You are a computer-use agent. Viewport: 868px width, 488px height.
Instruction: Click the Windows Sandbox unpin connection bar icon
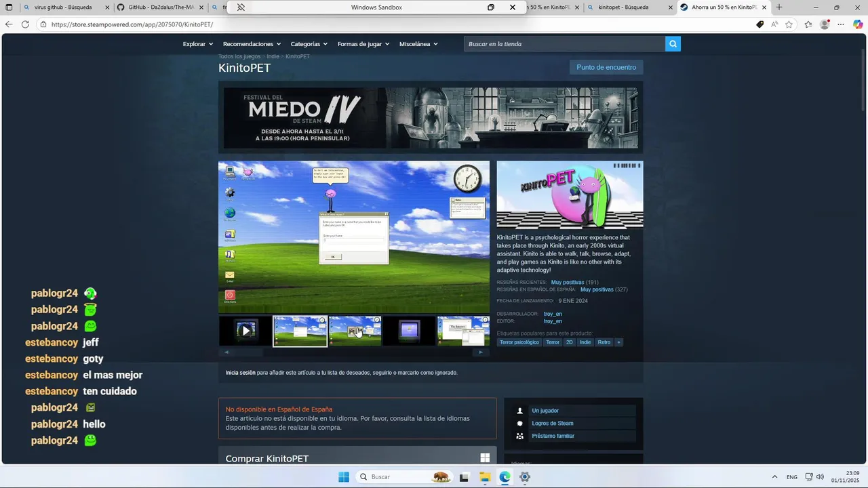pyautogui.click(x=241, y=7)
